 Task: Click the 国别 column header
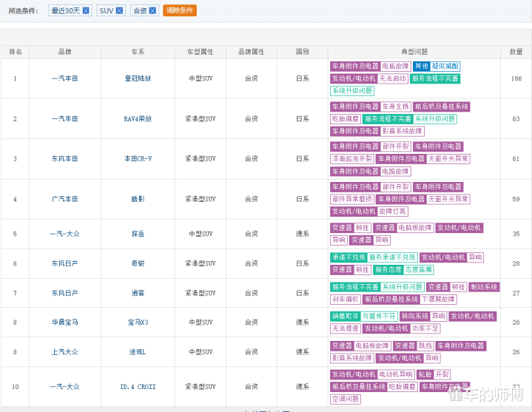click(303, 52)
